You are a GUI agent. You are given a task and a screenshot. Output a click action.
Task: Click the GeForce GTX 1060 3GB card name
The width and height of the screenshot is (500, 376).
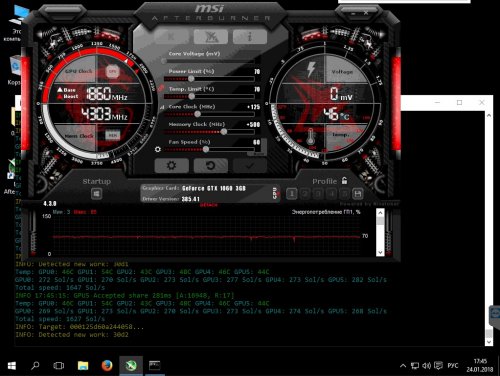click(x=214, y=188)
